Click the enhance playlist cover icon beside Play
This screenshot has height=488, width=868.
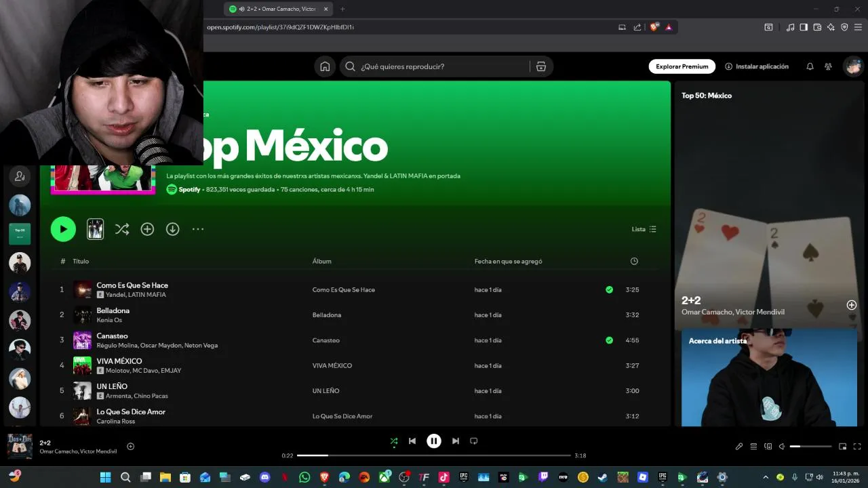click(96, 229)
